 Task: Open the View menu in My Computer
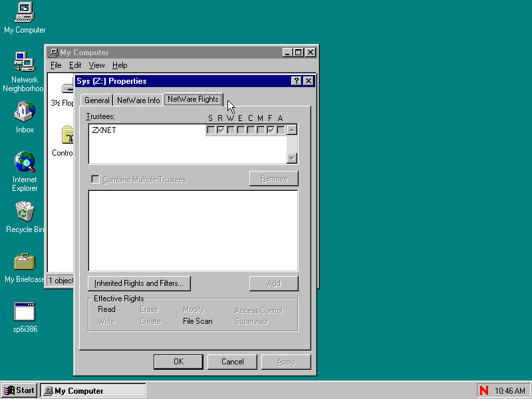[x=96, y=65]
